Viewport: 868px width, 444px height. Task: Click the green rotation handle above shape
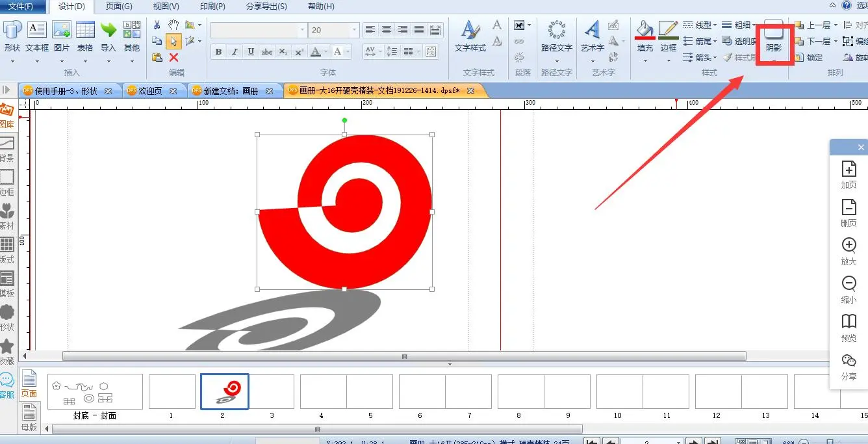(x=344, y=120)
